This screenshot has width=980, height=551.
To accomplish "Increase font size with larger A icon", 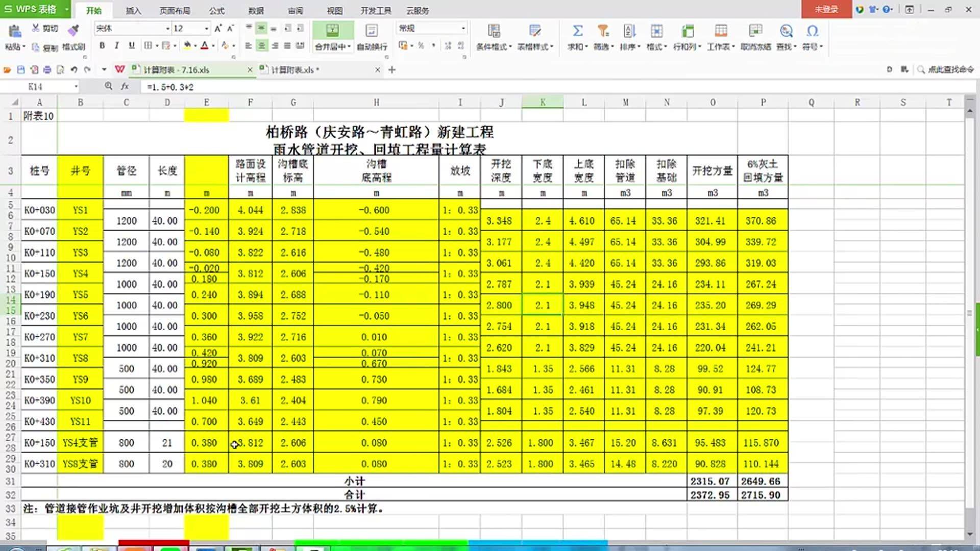I will (218, 29).
